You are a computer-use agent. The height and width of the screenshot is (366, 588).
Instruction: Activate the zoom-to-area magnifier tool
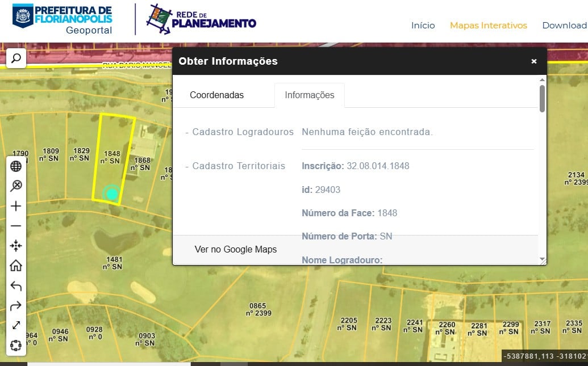tap(16, 186)
